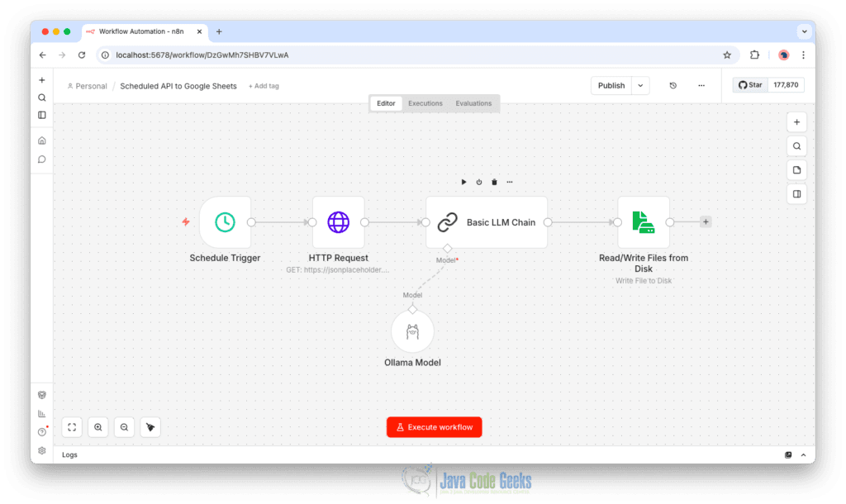Screen dimensions: 846x504
Task: Zoom out on the canvas
Action: pyautogui.click(x=124, y=427)
